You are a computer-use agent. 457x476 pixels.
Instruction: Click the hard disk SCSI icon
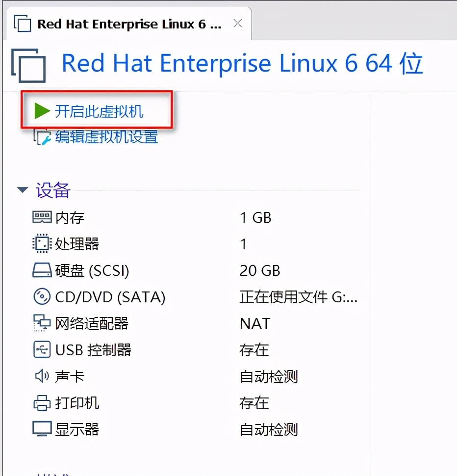[42, 270]
